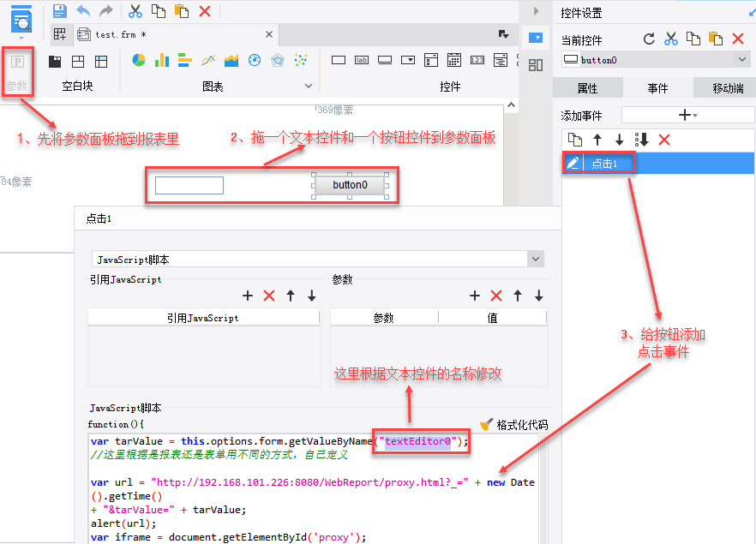Open the 添加事件 plus dropdown
756x544 pixels.
pyautogui.click(x=687, y=115)
